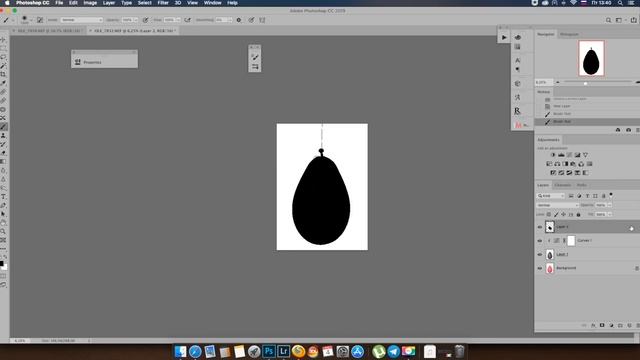Switch to the Channels tab
Screen dimensions: 640x360
(x=563, y=185)
